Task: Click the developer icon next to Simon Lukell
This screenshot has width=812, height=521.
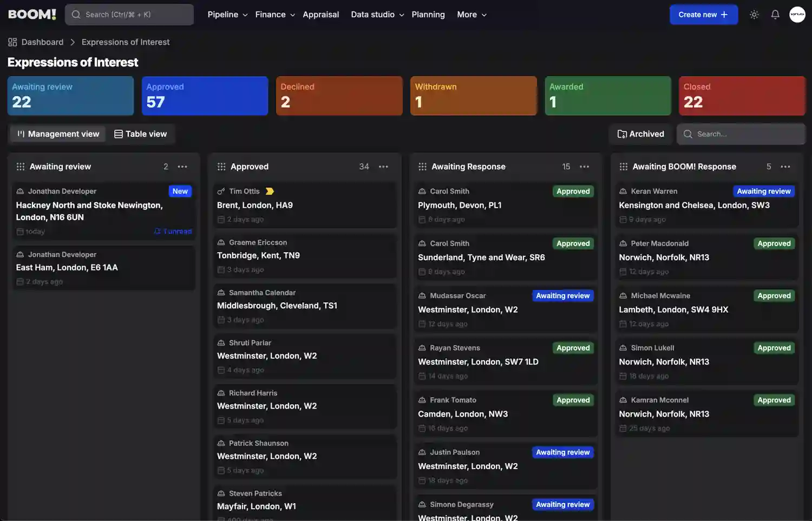Action: (x=623, y=348)
